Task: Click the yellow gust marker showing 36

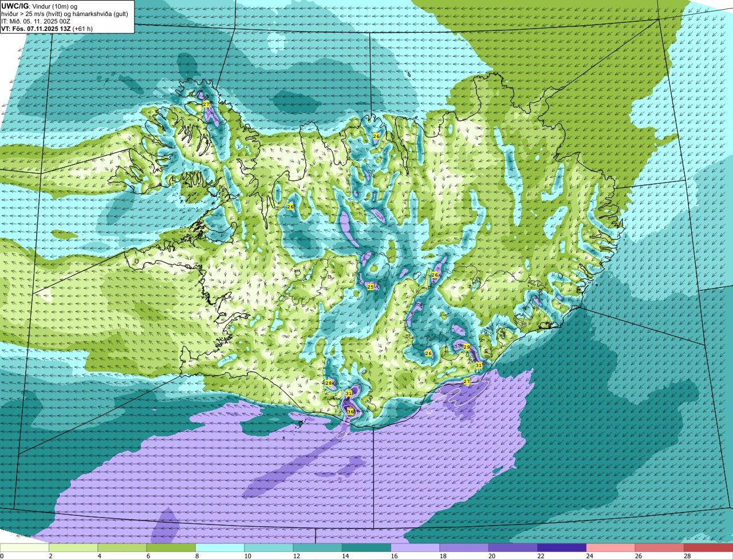Action: tap(350, 411)
